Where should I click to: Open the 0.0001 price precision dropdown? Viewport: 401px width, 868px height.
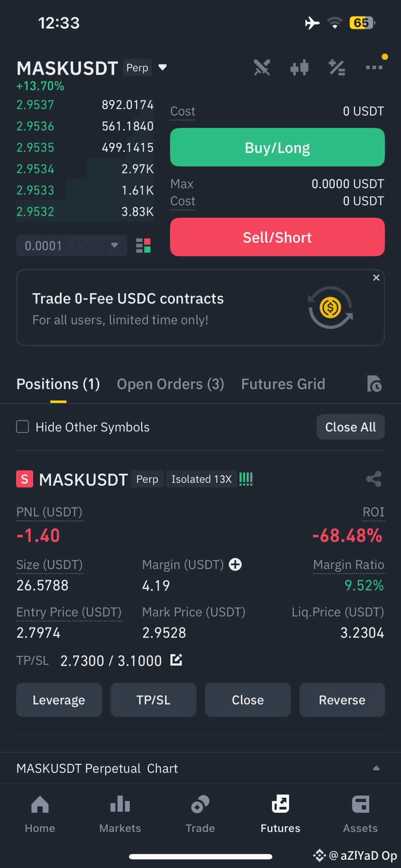click(x=72, y=245)
